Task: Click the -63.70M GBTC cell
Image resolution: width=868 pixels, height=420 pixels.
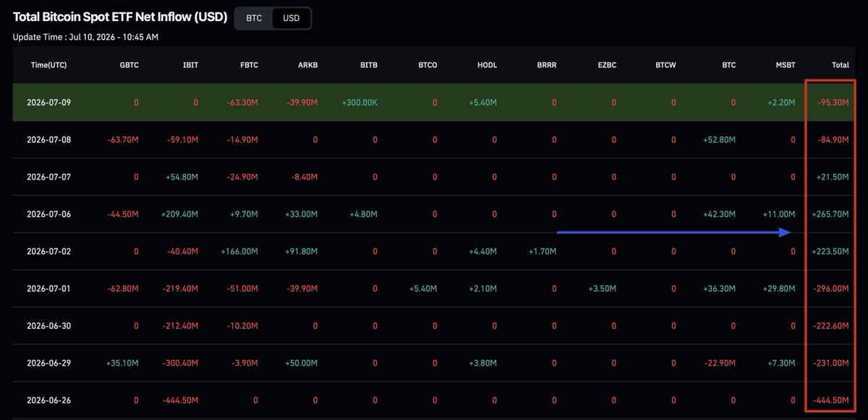Action: coord(123,140)
